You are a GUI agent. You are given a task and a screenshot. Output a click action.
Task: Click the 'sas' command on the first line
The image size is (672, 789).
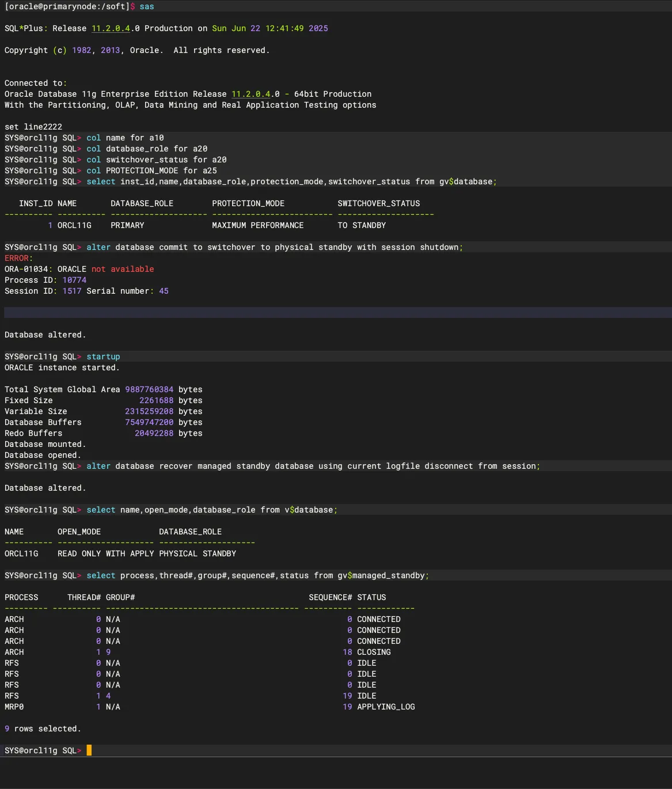click(147, 6)
